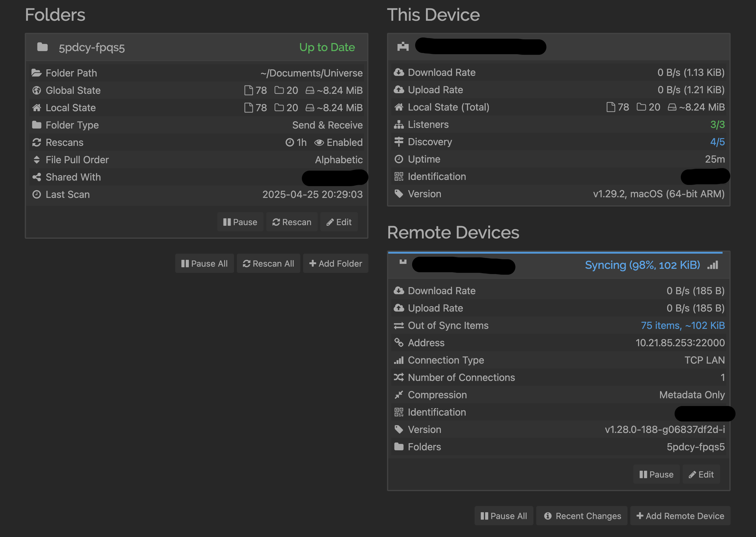Screen dimensions: 756x537
Task: Click the ~/Documents/Universe folder path
Action: (x=311, y=73)
